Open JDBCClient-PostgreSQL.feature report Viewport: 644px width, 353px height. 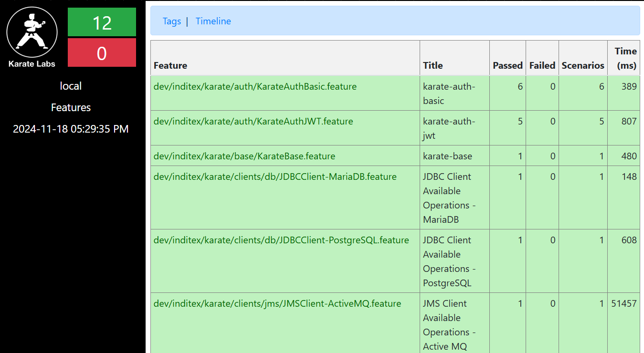[x=281, y=240]
